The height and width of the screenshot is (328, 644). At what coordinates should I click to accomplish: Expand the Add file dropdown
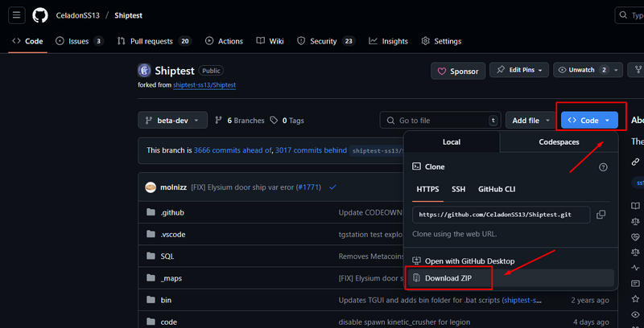(530, 121)
